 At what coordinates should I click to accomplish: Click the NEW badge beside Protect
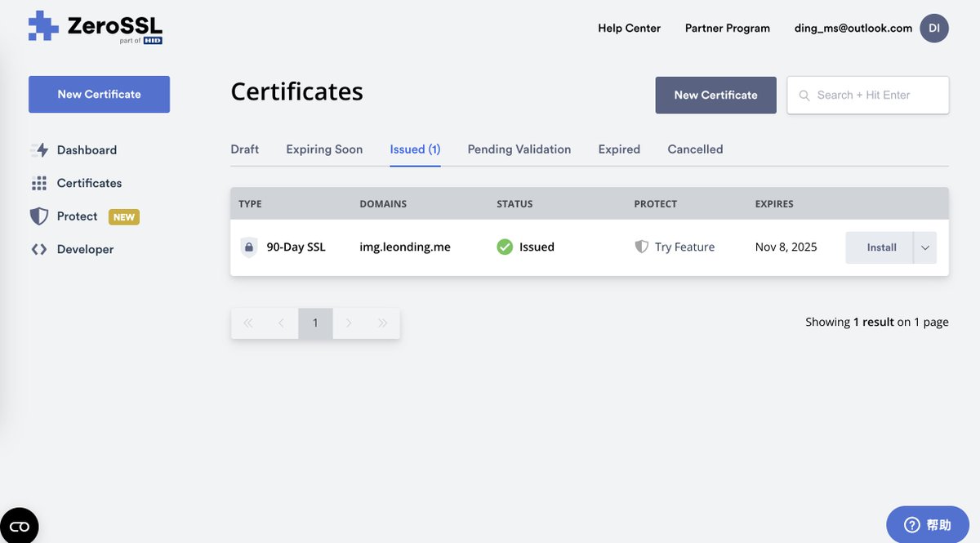point(124,217)
